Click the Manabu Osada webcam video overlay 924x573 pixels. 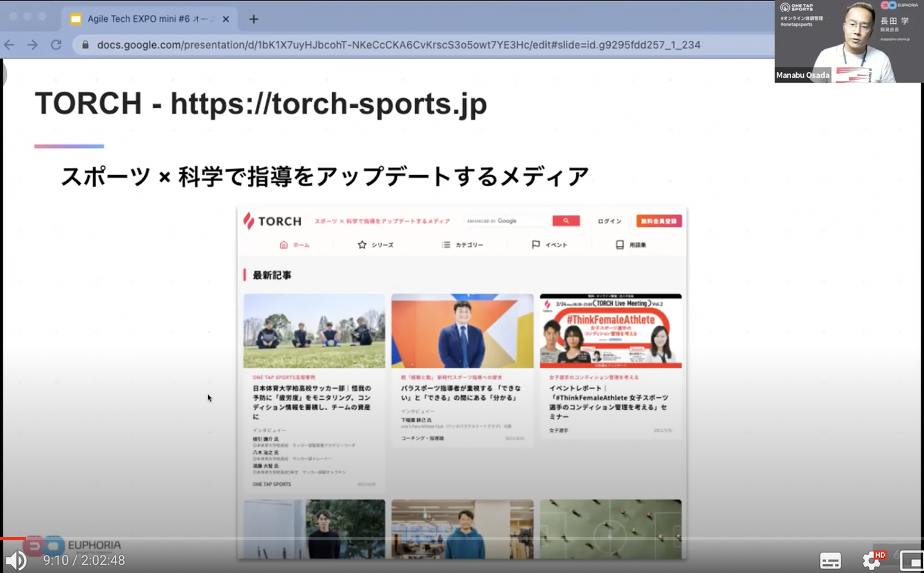point(849,42)
